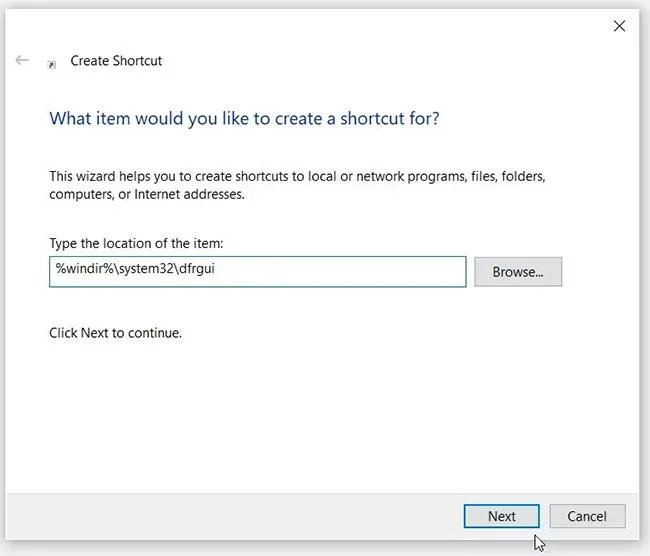Go back using the back arrow
Viewport: 650px width, 556px height.
(22, 61)
